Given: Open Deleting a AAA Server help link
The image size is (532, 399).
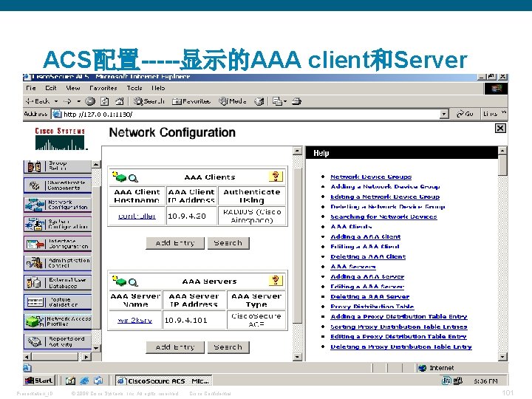Looking at the screenshot, I should point(370,296).
